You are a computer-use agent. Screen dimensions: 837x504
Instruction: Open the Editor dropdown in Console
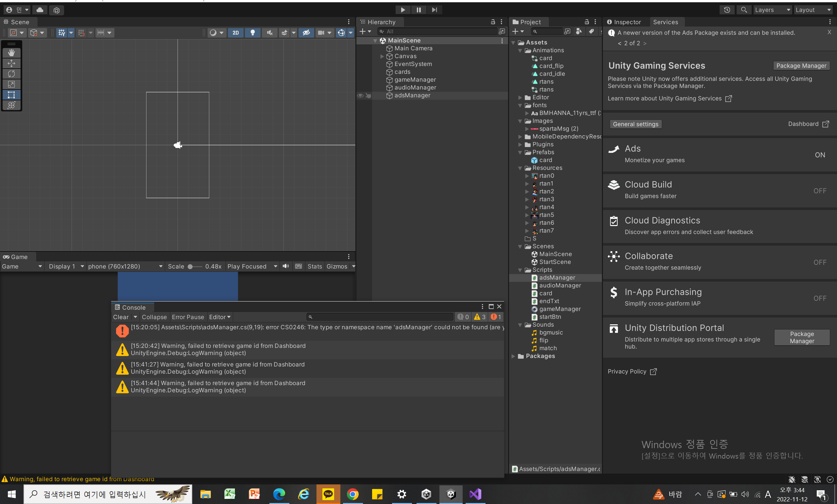tap(219, 317)
